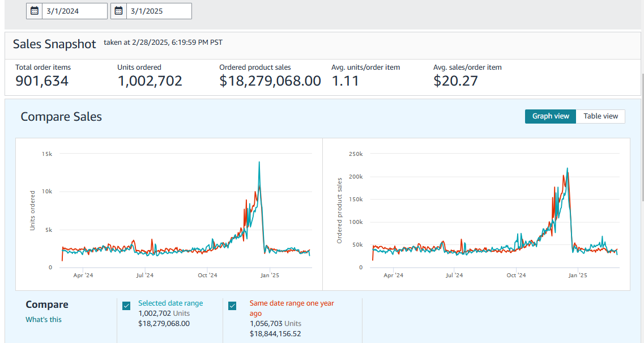
Task: Uncheck the Same date range one year ago checkbox
Action: 232,306
